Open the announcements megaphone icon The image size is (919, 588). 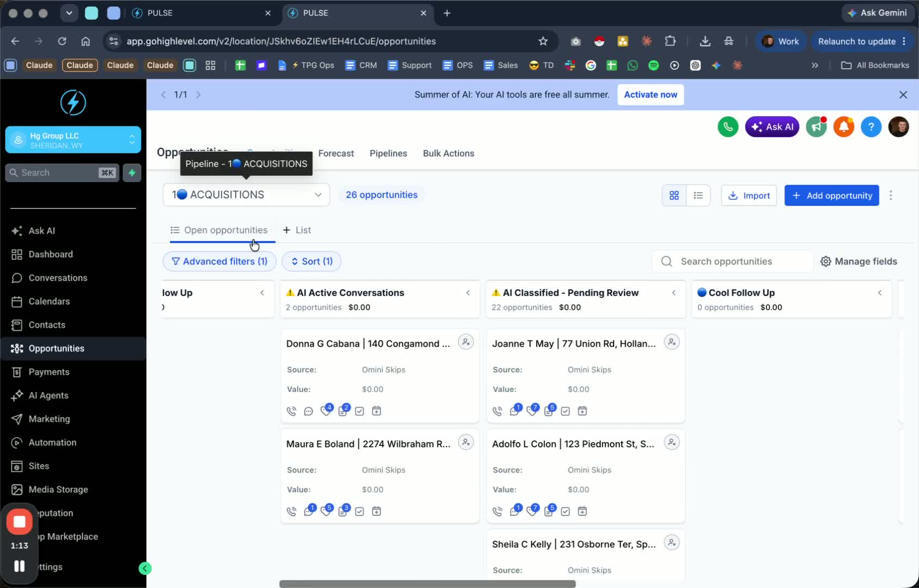point(816,127)
